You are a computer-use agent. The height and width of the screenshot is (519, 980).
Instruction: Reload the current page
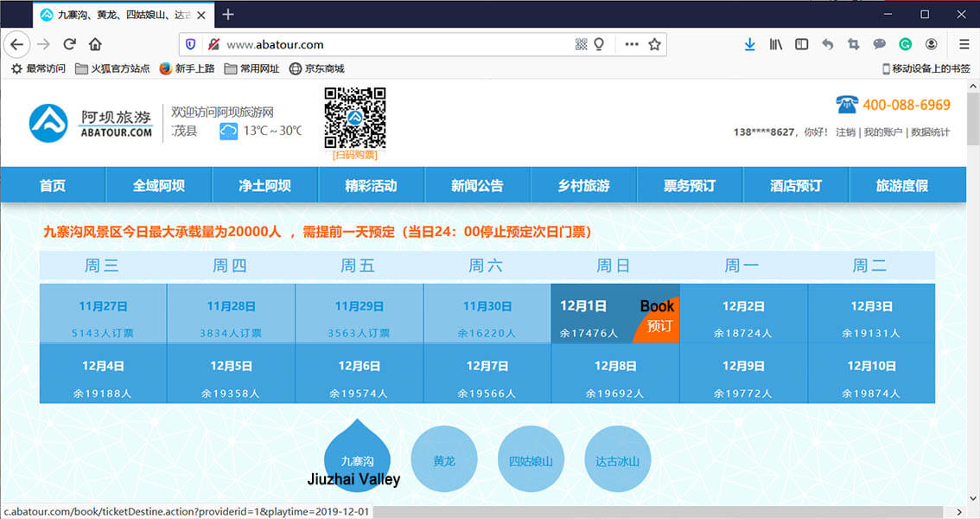coord(69,44)
